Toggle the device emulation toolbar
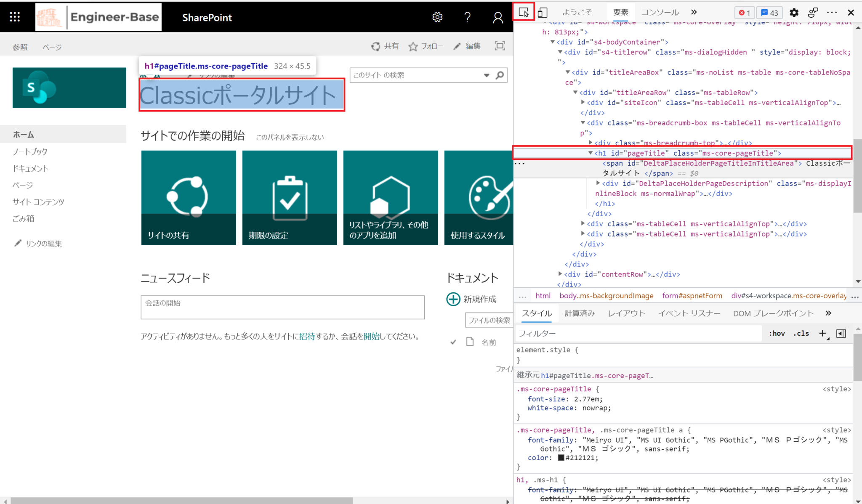The width and height of the screenshot is (862, 504). 543,12
